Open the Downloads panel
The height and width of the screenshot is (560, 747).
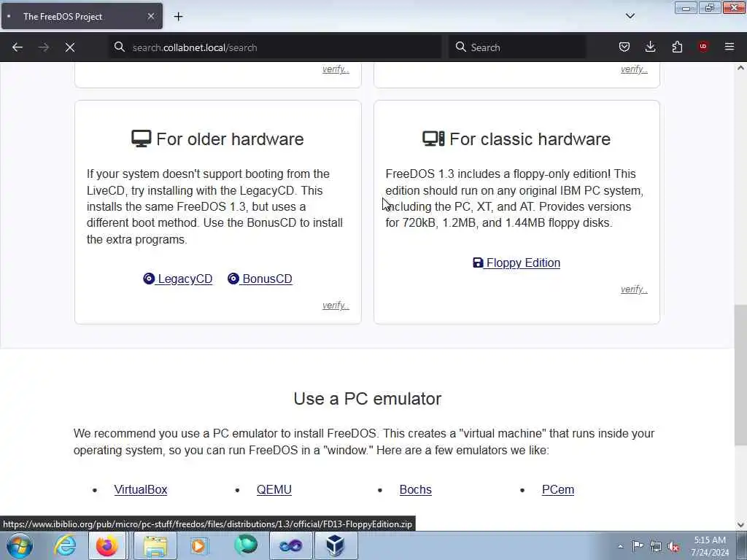pyautogui.click(x=650, y=47)
